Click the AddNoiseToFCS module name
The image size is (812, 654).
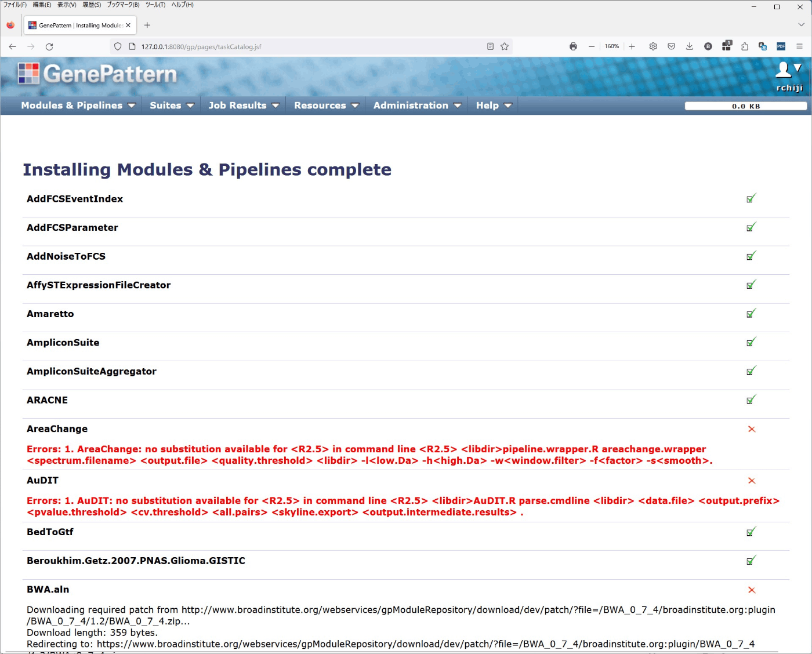tap(66, 256)
